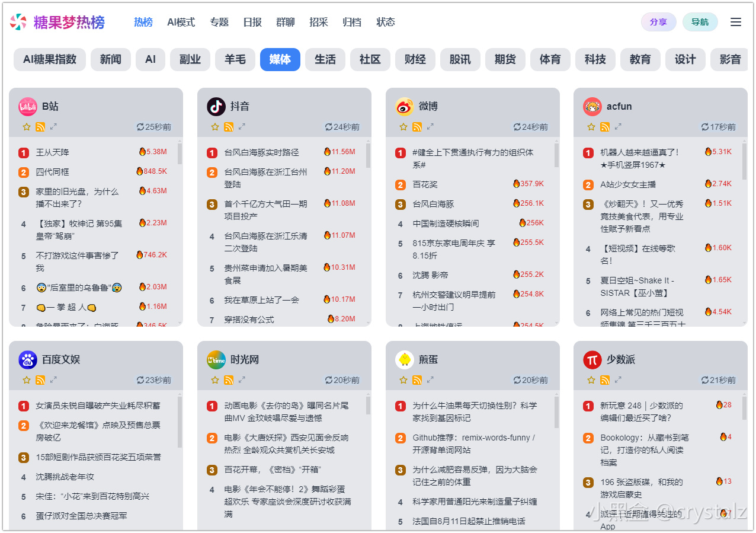Viewport: 756px width, 533px height.
Task: Open RSS feed icon for 百度文娱 card
Action: (x=40, y=380)
